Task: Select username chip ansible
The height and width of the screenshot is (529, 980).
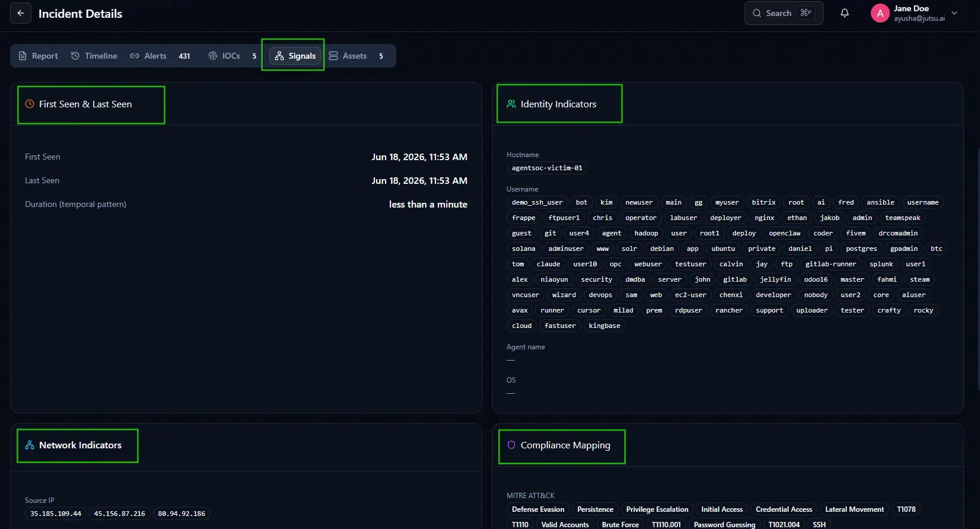Action: (x=880, y=202)
